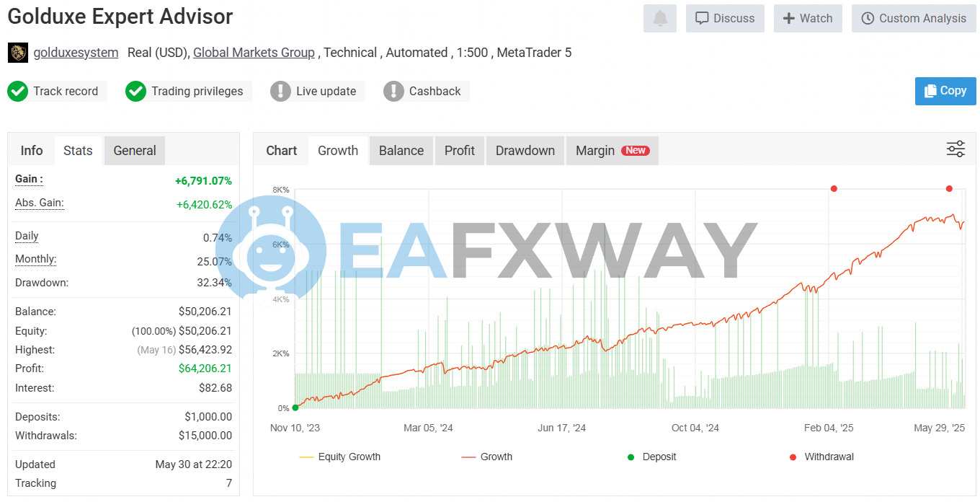Toggle Withdrawal markers in chart legend
This screenshot has height=502, width=980.
pyautogui.click(x=821, y=457)
